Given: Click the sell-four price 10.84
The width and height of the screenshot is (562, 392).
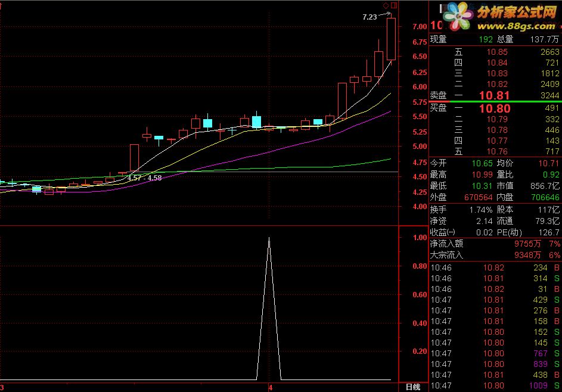Looking at the screenshot, I should pos(497,63).
